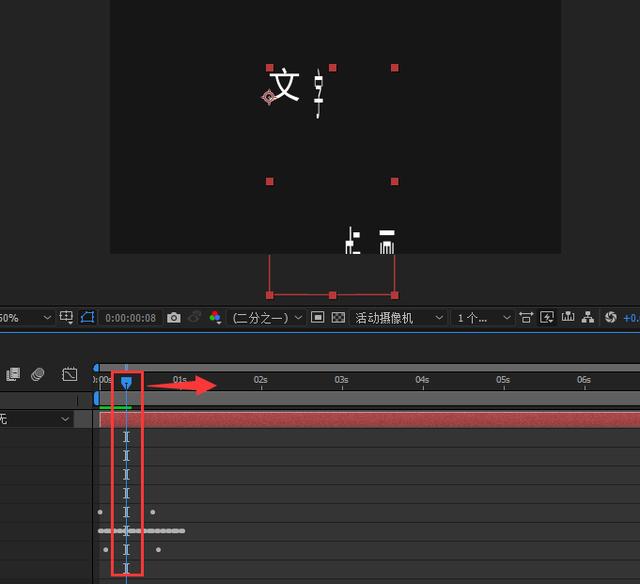Image resolution: width=640 pixels, height=584 pixels.
Task: Toggle the region of interest icon
Action: point(317,317)
